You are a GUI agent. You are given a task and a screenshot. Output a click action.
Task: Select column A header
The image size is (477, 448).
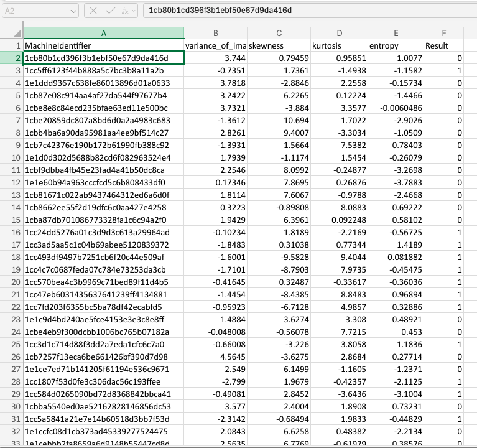(x=103, y=33)
